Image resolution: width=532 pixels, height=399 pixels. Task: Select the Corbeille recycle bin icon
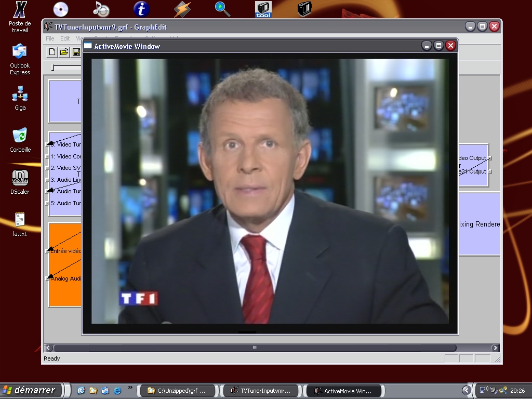20,140
